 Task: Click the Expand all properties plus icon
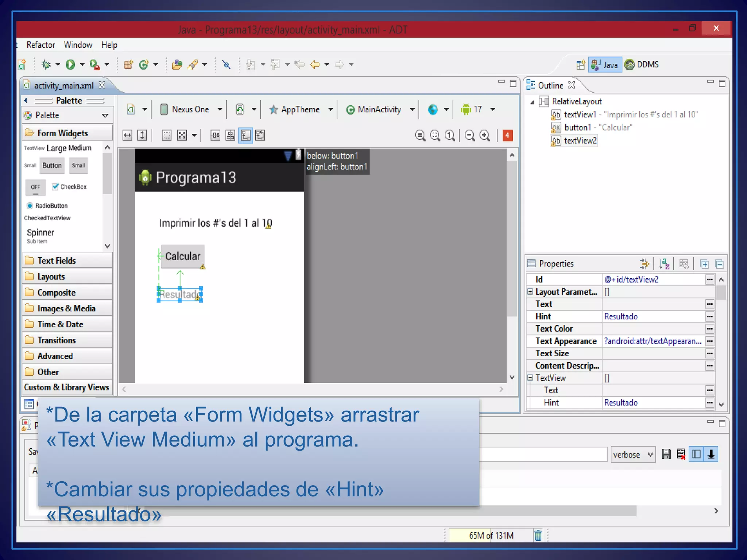click(705, 264)
